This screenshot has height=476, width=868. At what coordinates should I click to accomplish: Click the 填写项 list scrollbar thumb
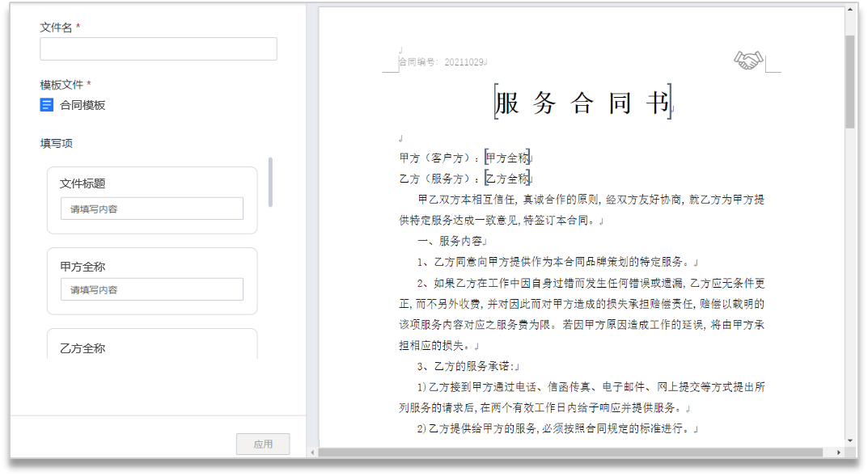pyautogui.click(x=270, y=182)
